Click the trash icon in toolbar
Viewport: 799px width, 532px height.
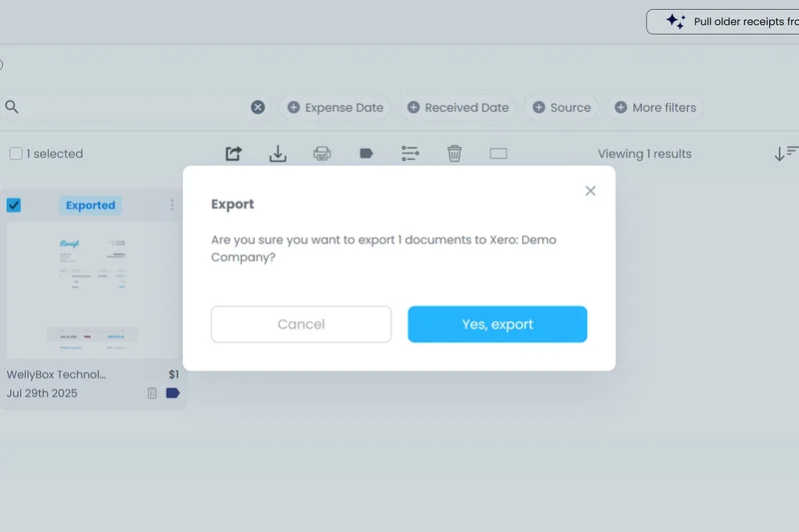click(x=454, y=154)
